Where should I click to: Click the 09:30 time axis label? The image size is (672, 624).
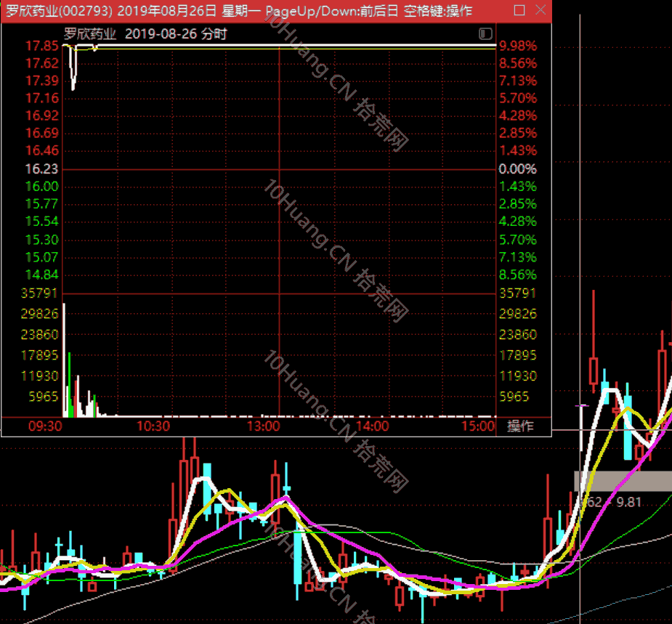click(x=45, y=426)
